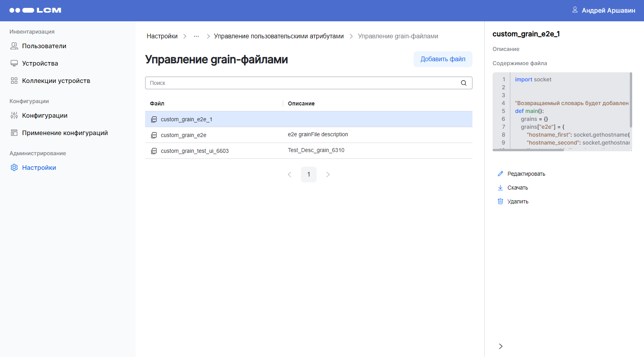Go to Устройства section
Screen dimensions: 644x357
[40, 64]
